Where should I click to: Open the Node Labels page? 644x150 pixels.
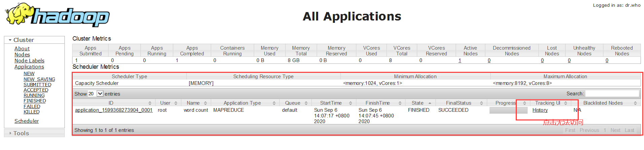point(29,61)
